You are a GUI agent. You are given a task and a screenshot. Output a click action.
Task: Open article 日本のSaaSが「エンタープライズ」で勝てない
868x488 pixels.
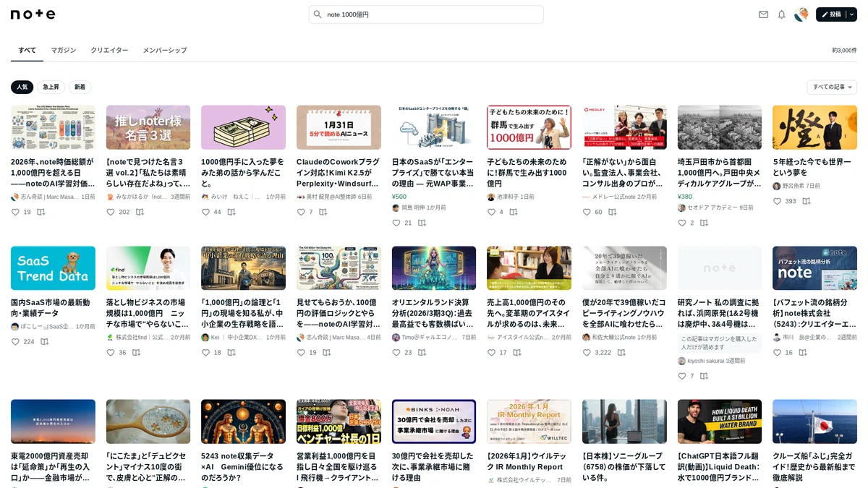pyautogui.click(x=434, y=172)
